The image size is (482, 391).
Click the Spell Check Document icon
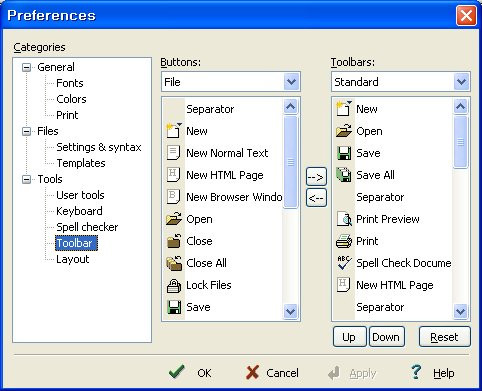tap(344, 263)
